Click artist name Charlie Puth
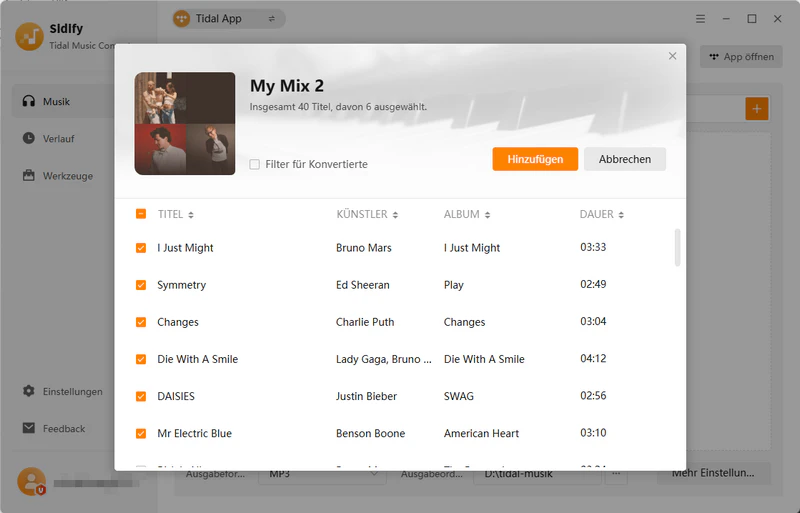Image resolution: width=800 pixels, height=513 pixels. (365, 322)
